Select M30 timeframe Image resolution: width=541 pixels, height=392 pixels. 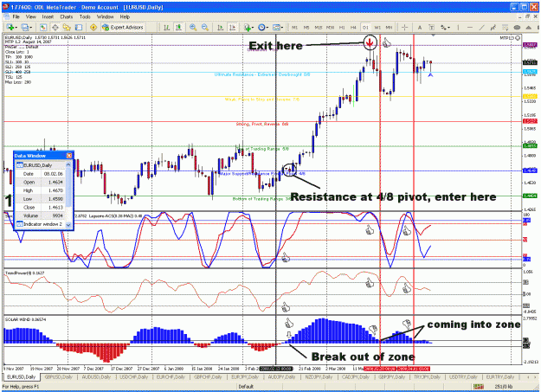point(330,28)
